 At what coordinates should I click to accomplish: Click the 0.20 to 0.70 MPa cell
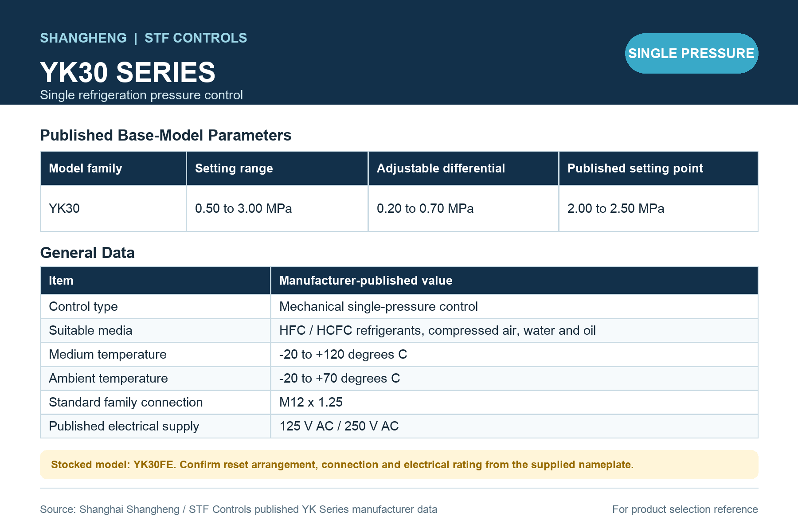coord(463,208)
